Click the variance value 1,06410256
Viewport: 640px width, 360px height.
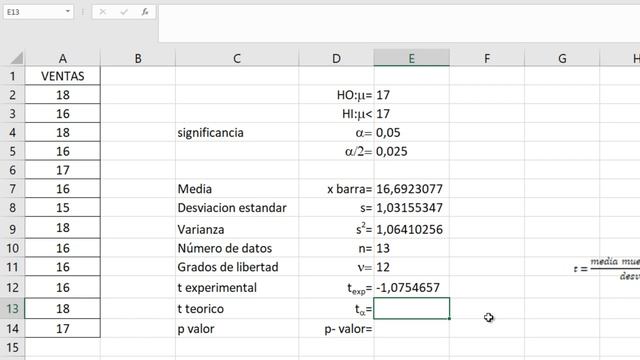[x=411, y=228]
